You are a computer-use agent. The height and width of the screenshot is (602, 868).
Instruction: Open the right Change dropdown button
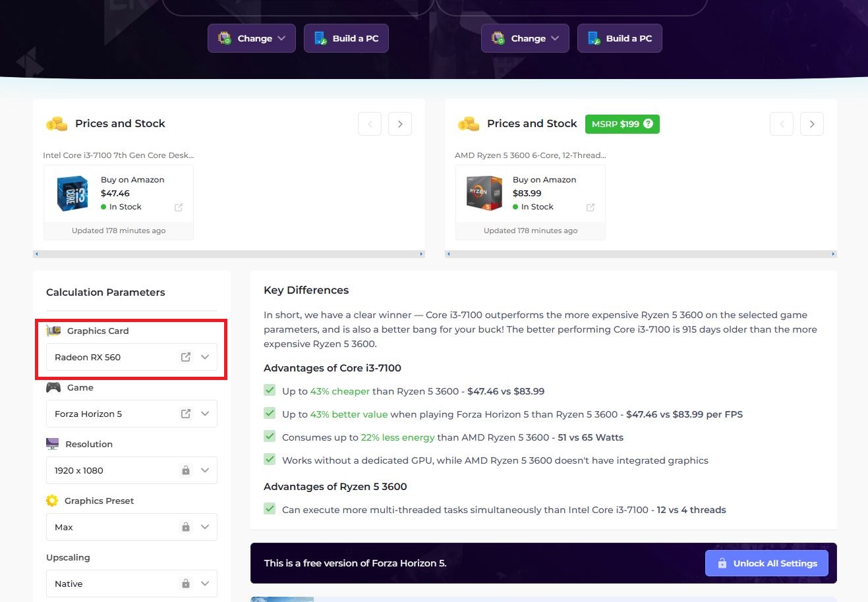(525, 38)
